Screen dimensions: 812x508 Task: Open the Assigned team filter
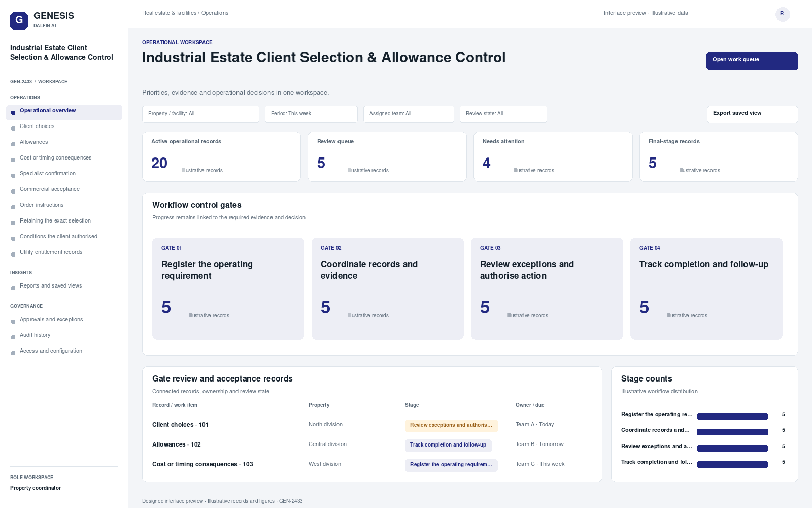click(x=409, y=114)
